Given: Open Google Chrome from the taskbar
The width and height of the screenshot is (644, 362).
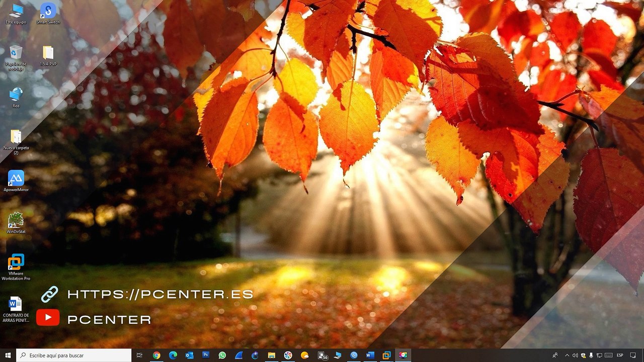Looking at the screenshot, I should point(156,355).
